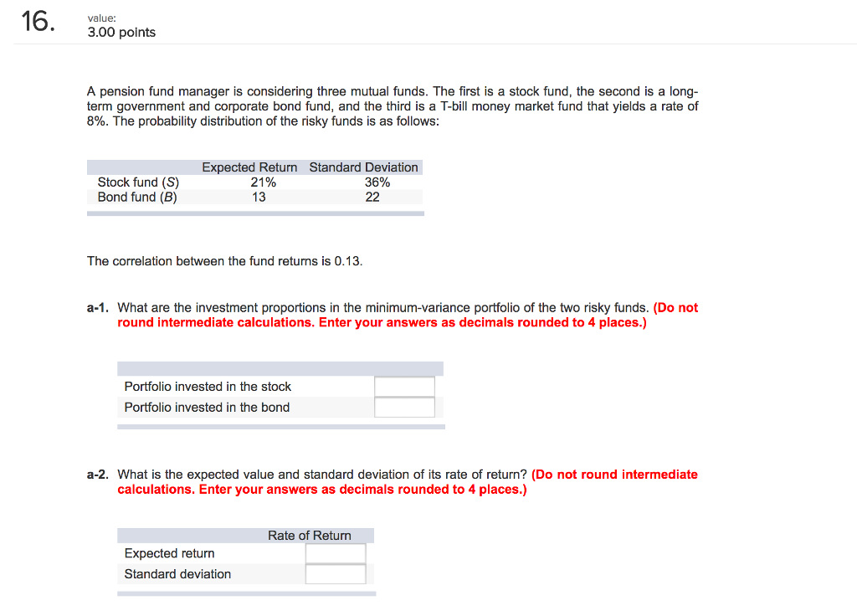Select the Portfolio invested in the stock label
This screenshot has width=857, height=616.
click(x=208, y=386)
